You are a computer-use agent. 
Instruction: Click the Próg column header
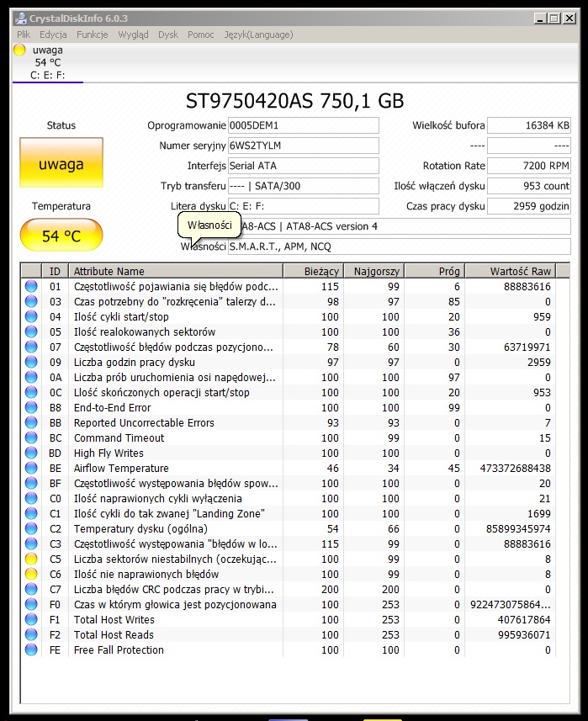[x=435, y=271]
